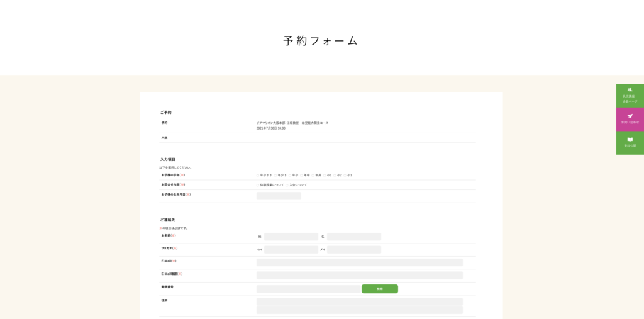The width and height of the screenshot is (644, 319).
Task: Click the first 住所 address line field
Action: click(359, 302)
